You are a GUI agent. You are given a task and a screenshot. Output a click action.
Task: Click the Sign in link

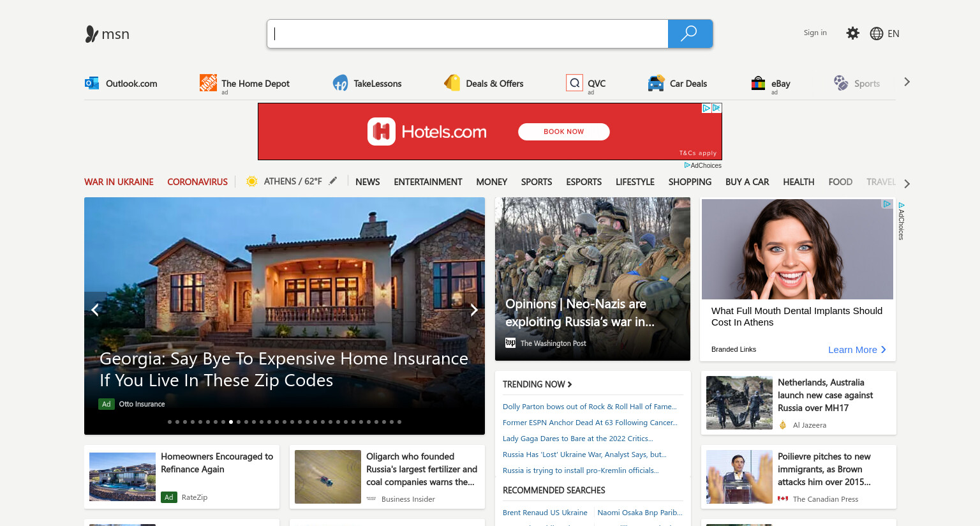pos(815,33)
